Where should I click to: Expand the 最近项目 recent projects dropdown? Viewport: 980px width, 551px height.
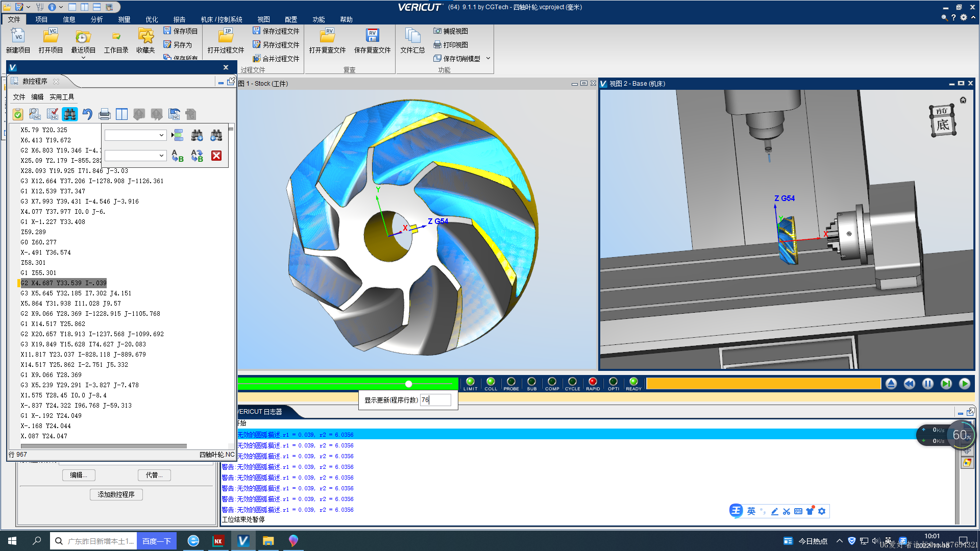pos(83,58)
